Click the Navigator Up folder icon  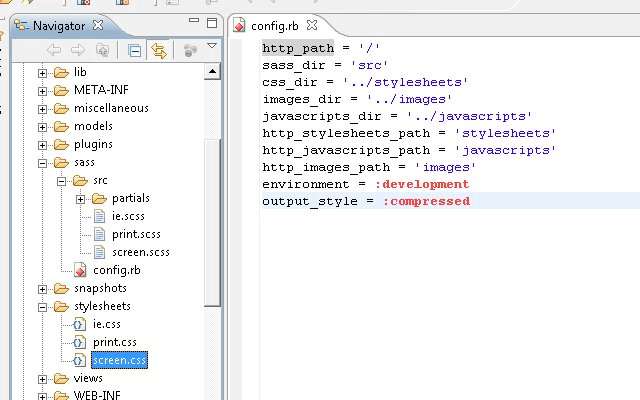pos(102,51)
